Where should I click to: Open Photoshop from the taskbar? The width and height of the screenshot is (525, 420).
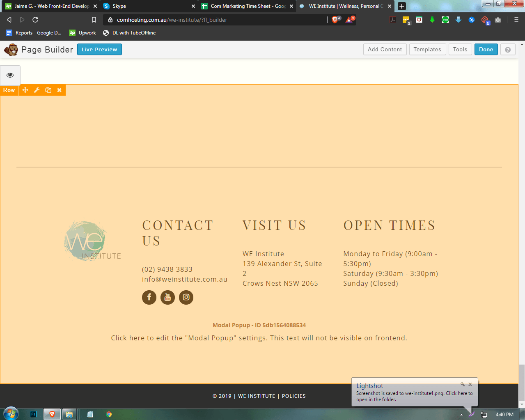[33, 414]
